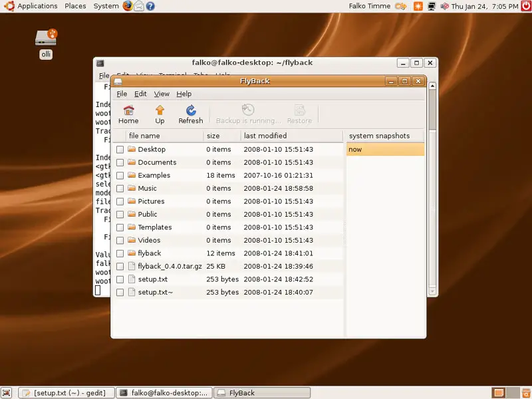Image resolution: width=532 pixels, height=399 pixels.
Task: Click the terminal scrollbar up arrow
Action: pyautogui.click(x=432, y=86)
